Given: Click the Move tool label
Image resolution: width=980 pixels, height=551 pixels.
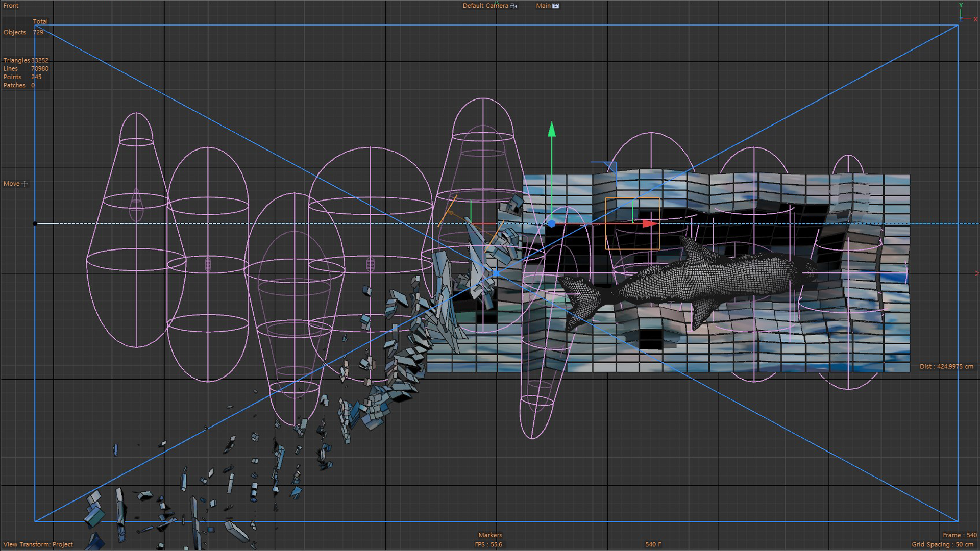Looking at the screenshot, I should [x=11, y=184].
